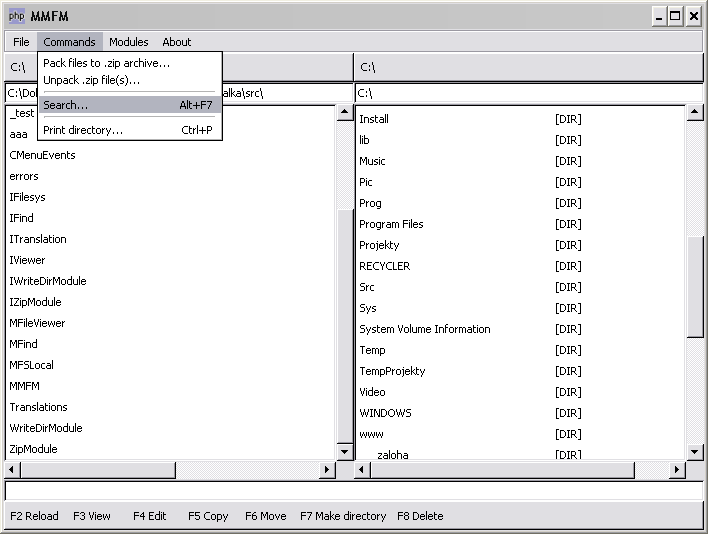This screenshot has height=534, width=708.
Task: Select System Volume Information directory
Action: coord(425,329)
